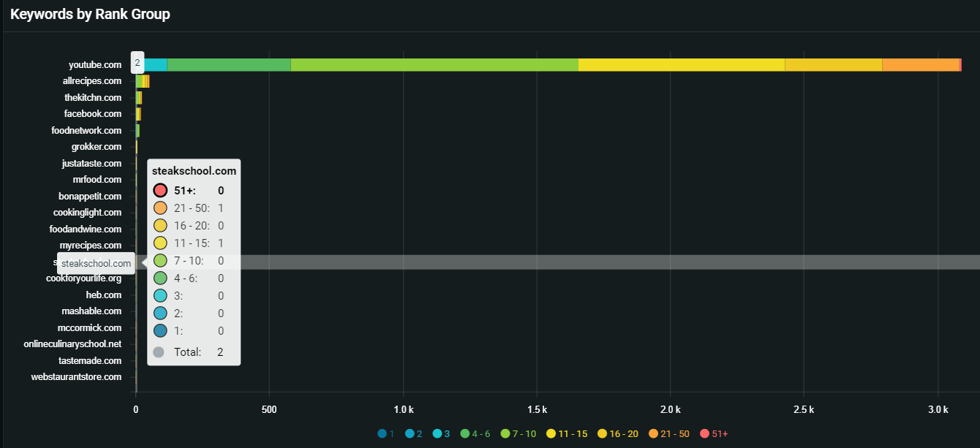Image resolution: width=980 pixels, height=448 pixels.
Task: Select the mashable.com axis label
Action: point(91,311)
